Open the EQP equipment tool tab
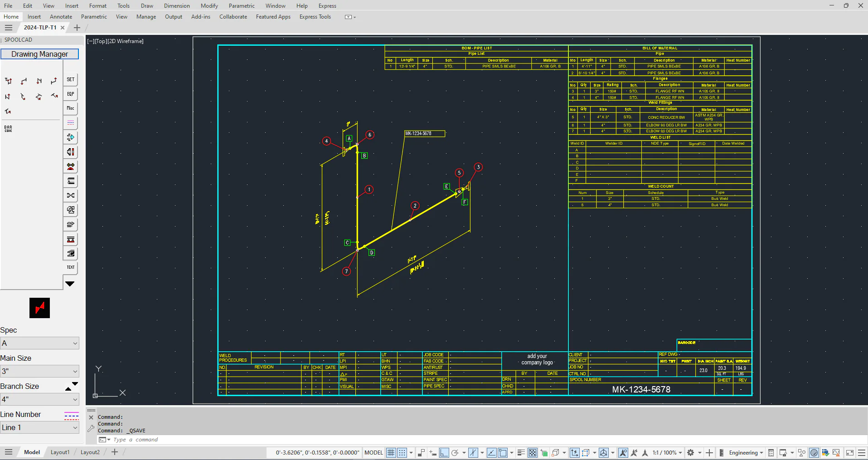 [71, 94]
